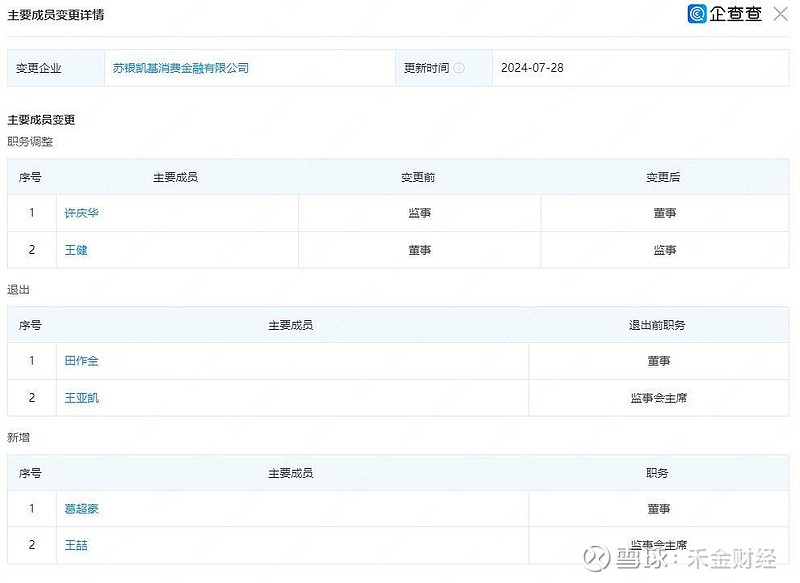
Task: Click the info icon beside 更新时间
Action: [459, 68]
